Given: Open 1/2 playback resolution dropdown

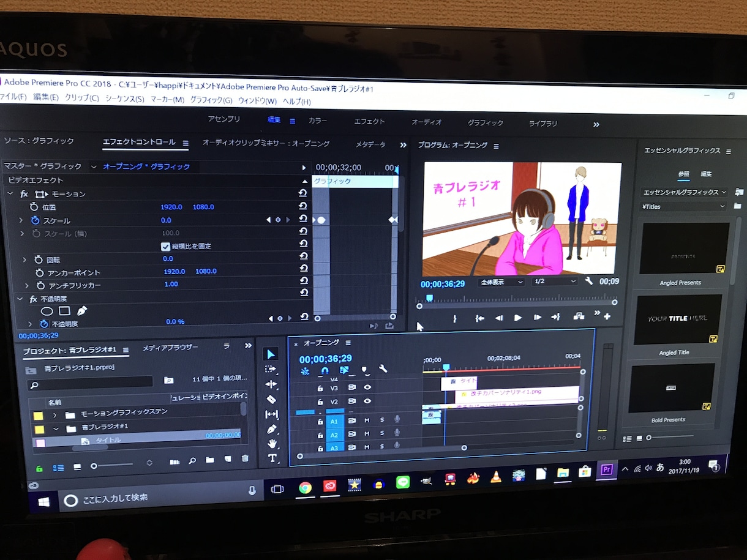Looking at the screenshot, I should point(555,282).
